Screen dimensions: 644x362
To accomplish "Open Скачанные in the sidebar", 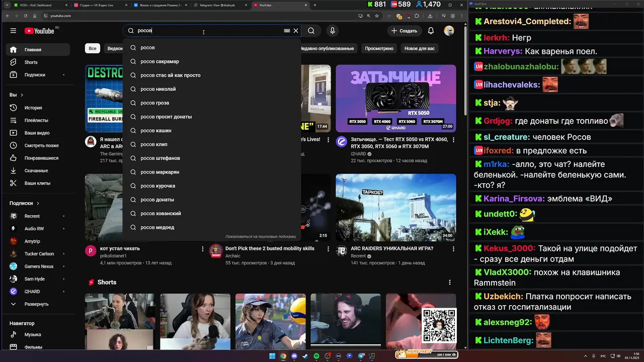I will click(38, 170).
